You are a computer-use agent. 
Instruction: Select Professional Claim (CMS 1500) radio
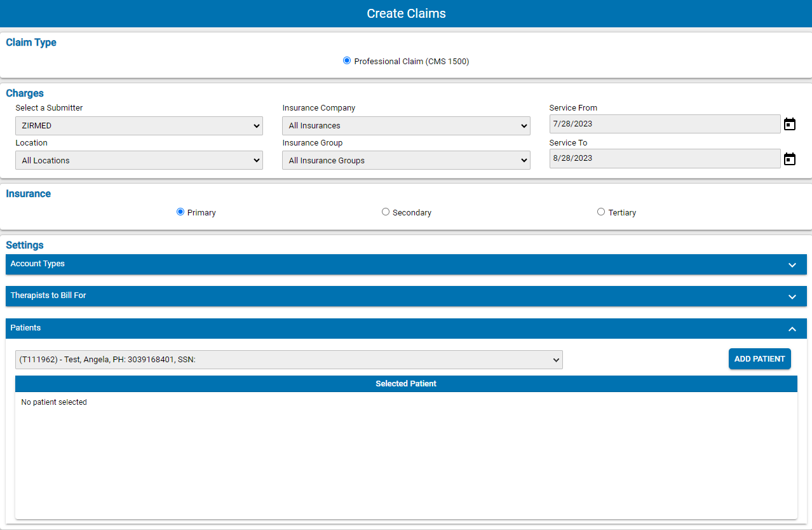pyautogui.click(x=347, y=61)
